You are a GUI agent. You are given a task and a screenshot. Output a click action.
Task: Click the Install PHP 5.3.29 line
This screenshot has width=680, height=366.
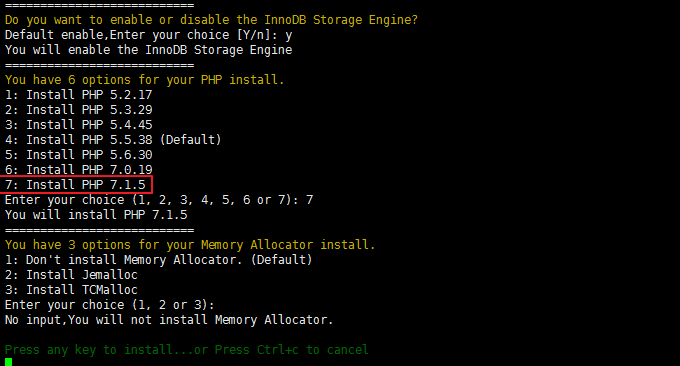pyautogui.click(x=78, y=110)
